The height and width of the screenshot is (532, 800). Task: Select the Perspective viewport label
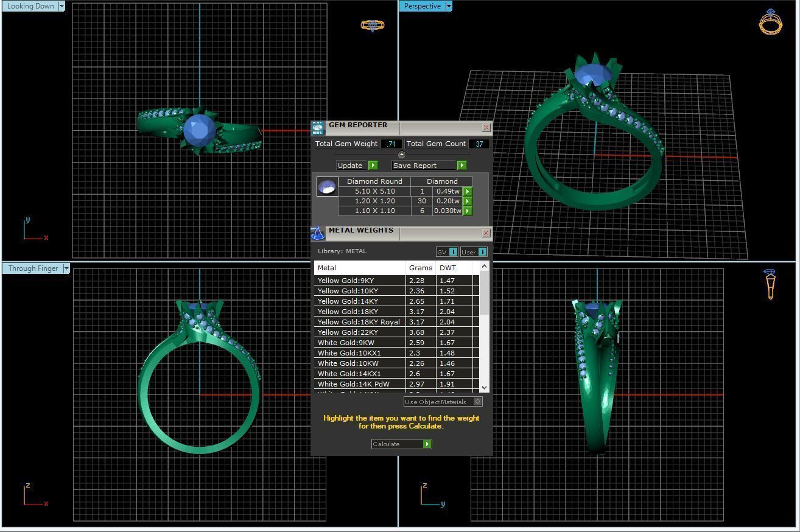(423, 6)
